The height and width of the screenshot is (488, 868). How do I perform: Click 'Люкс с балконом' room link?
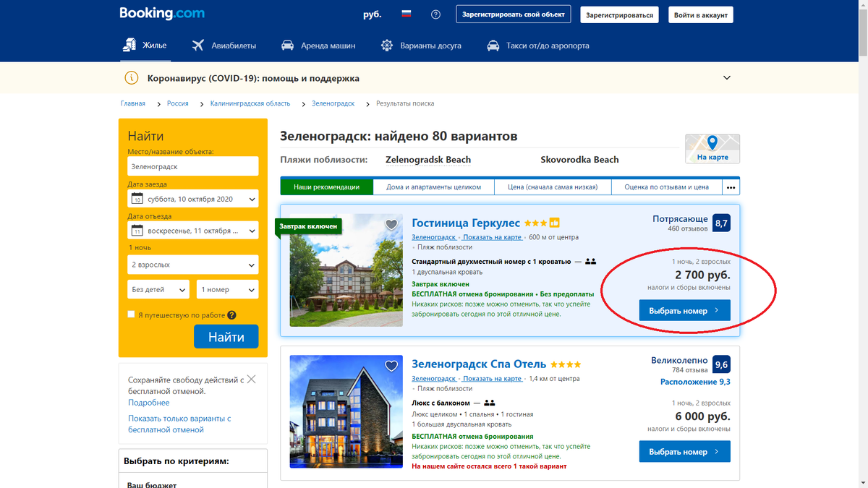[x=441, y=403]
